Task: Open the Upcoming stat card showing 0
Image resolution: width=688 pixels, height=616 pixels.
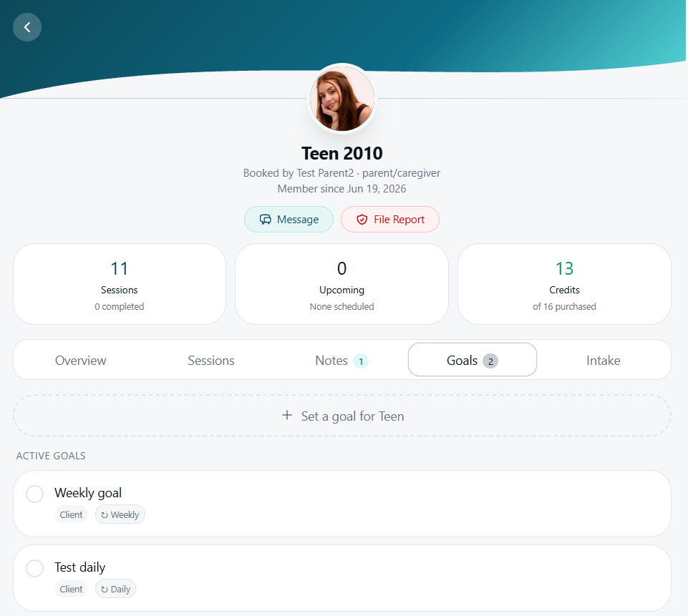Action: coord(341,284)
